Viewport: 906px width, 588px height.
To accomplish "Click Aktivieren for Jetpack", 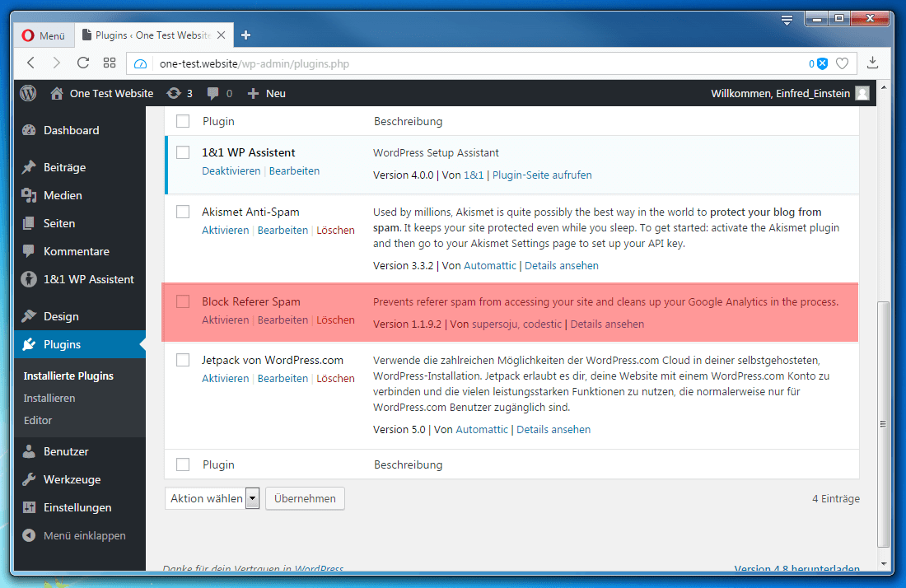I will 226,378.
